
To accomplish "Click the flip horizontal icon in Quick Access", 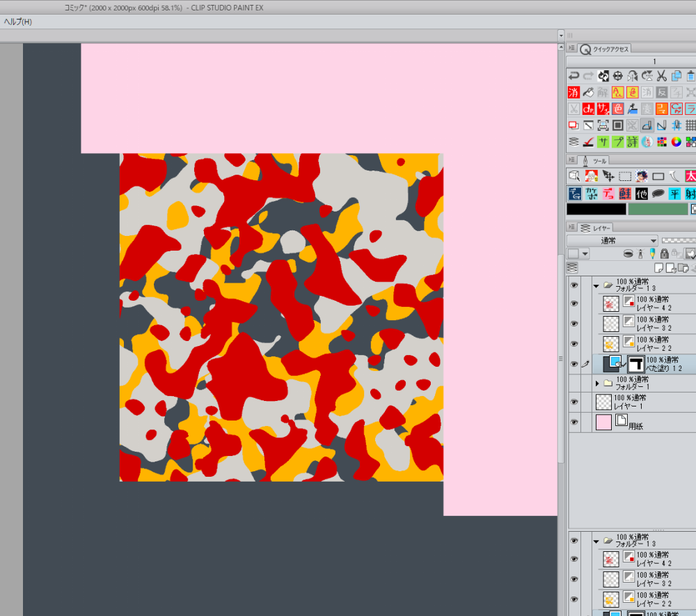I will (x=632, y=76).
